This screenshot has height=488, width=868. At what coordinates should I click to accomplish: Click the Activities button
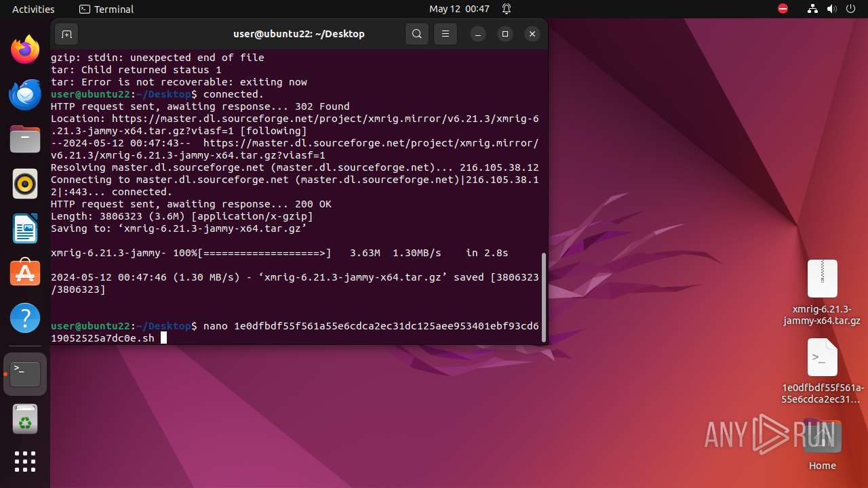pyautogui.click(x=33, y=9)
